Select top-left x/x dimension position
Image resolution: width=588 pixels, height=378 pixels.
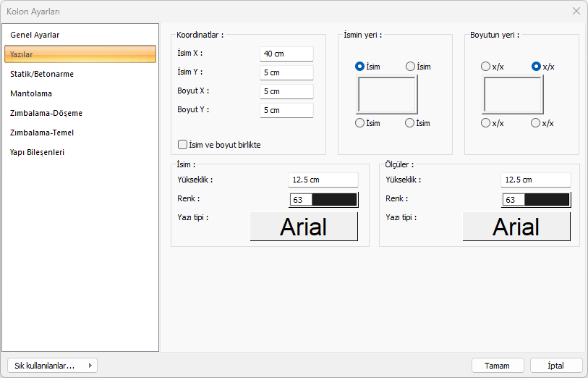pyautogui.click(x=486, y=67)
